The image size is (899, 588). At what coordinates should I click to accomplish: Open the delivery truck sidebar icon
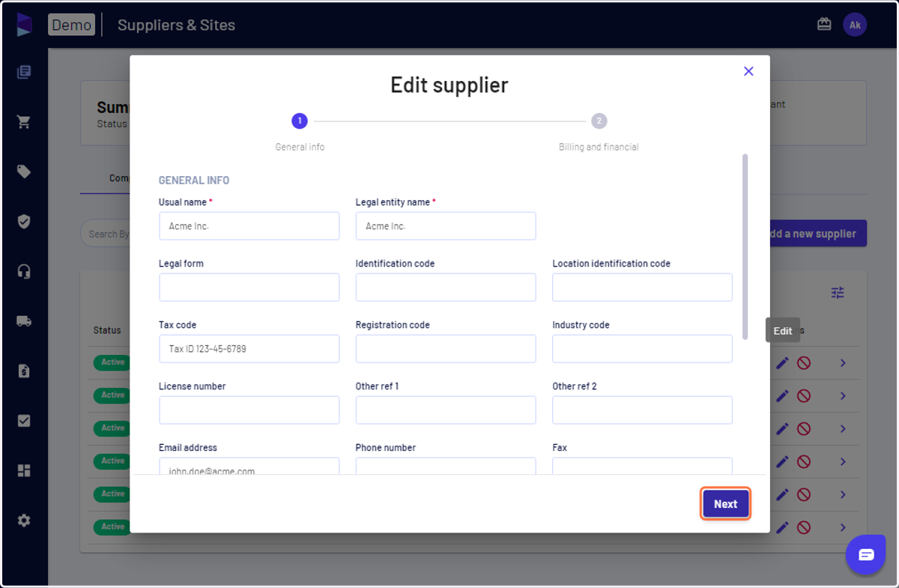tap(24, 321)
